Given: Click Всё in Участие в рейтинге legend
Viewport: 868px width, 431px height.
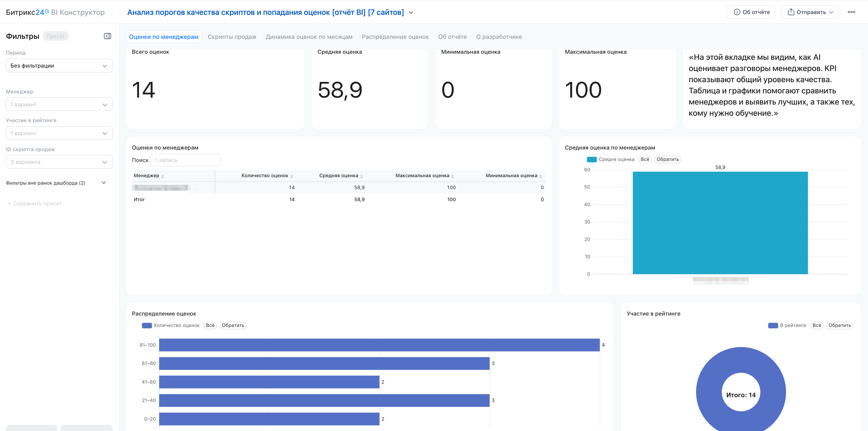Looking at the screenshot, I should (817, 326).
